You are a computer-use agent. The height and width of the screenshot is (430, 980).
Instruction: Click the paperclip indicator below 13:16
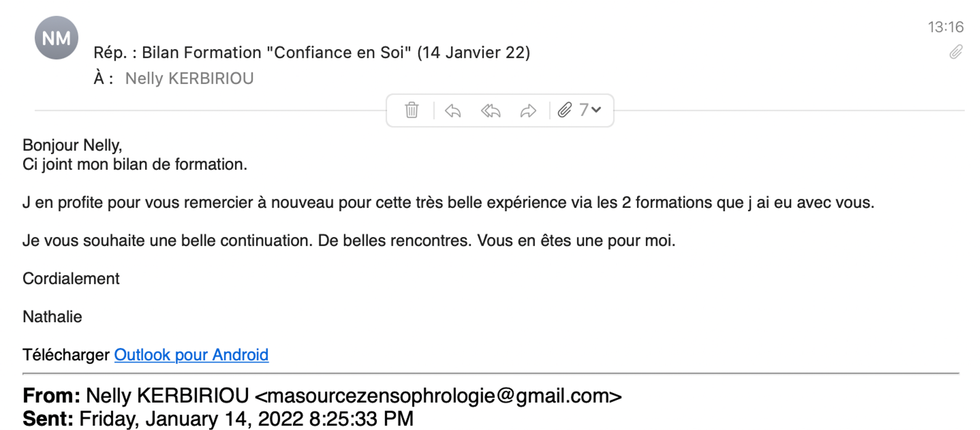click(x=956, y=52)
